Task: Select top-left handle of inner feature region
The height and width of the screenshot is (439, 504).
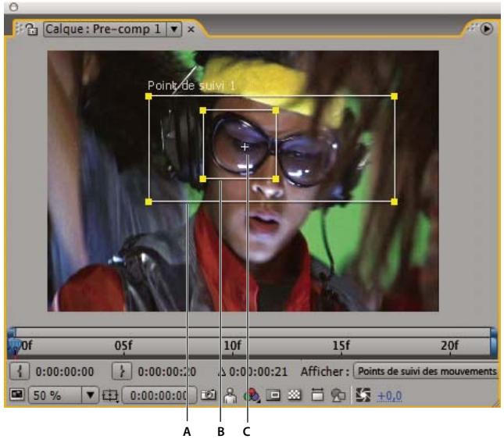Action: coord(203,111)
